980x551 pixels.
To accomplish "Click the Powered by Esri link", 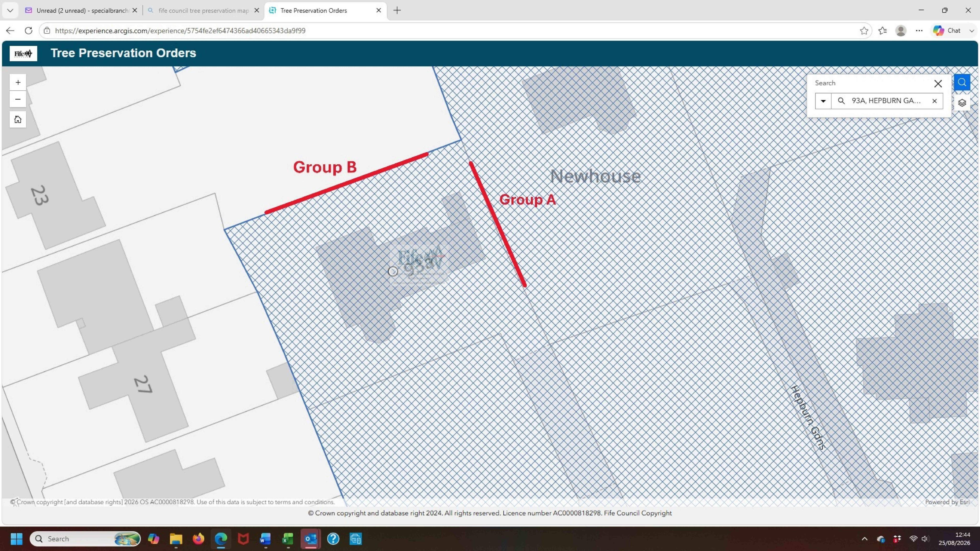I will (x=947, y=502).
